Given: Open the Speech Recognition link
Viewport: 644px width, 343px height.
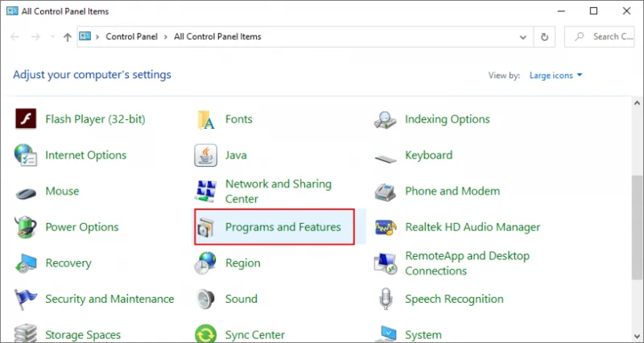Looking at the screenshot, I should coord(454,299).
